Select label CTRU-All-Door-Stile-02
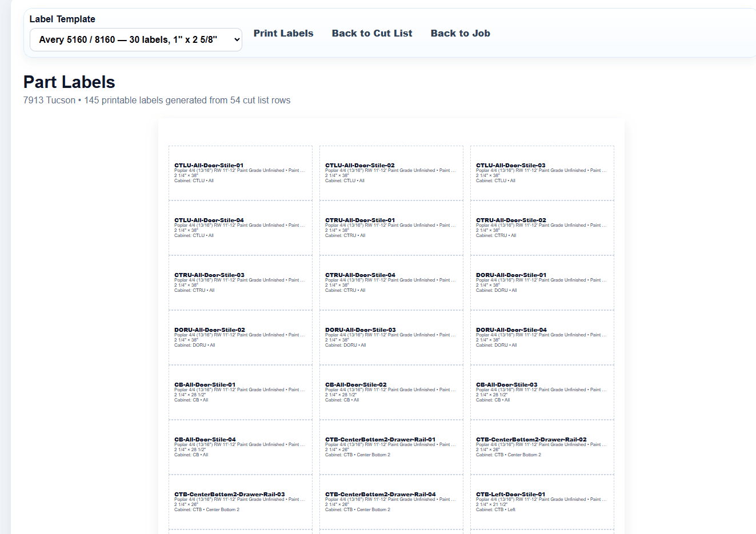This screenshot has width=756, height=534. pos(542,228)
